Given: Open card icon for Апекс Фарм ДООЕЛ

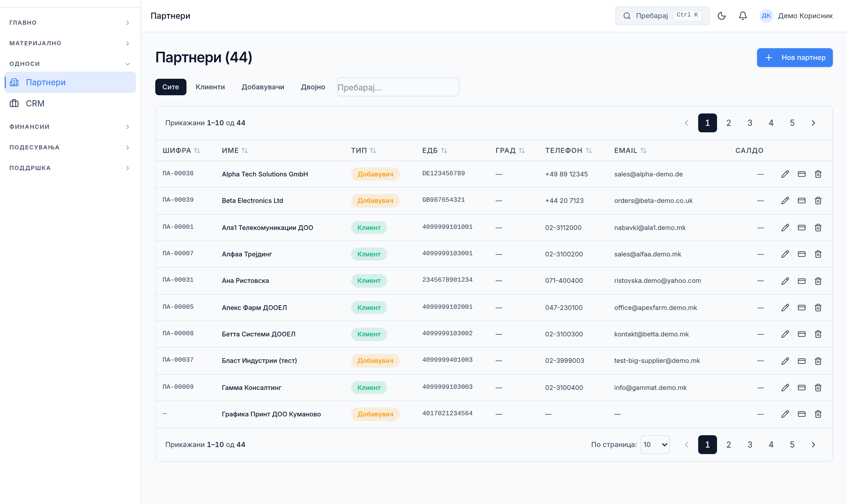Looking at the screenshot, I should pos(802,308).
